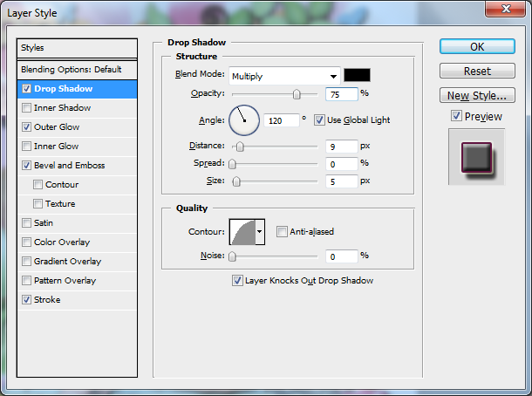Enable the Inner Glow checkbox

coord(26,147)
